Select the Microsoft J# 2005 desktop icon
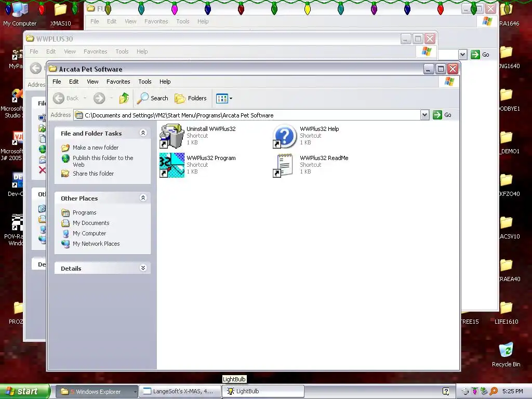532x399 pixels. pyautogui.click(x=11, y=146)
